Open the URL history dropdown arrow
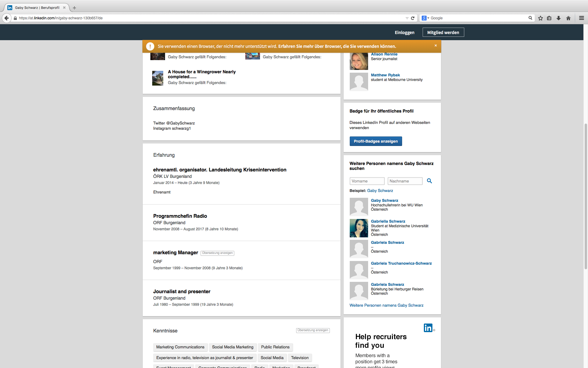The image size is (588, 368). point(407,18)
